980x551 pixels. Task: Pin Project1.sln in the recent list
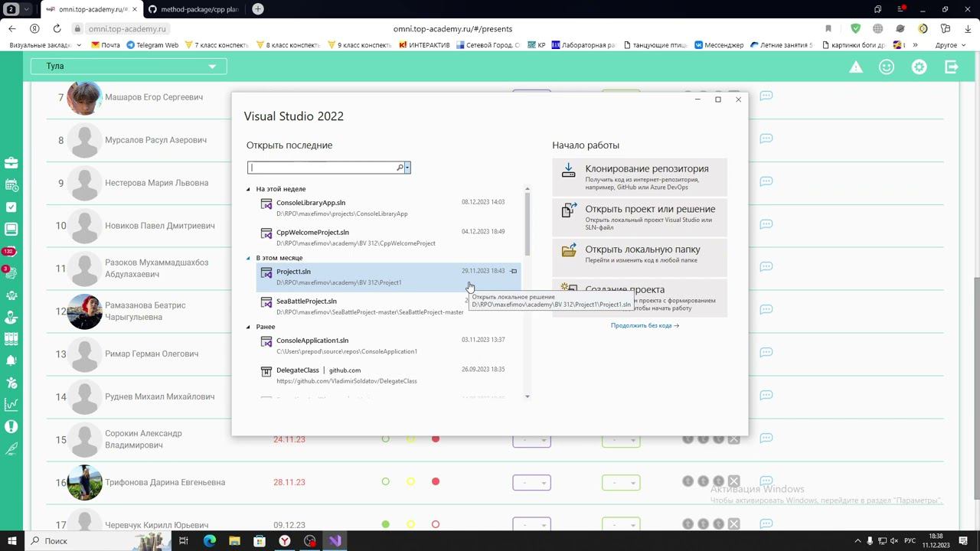tap(514, 271)
